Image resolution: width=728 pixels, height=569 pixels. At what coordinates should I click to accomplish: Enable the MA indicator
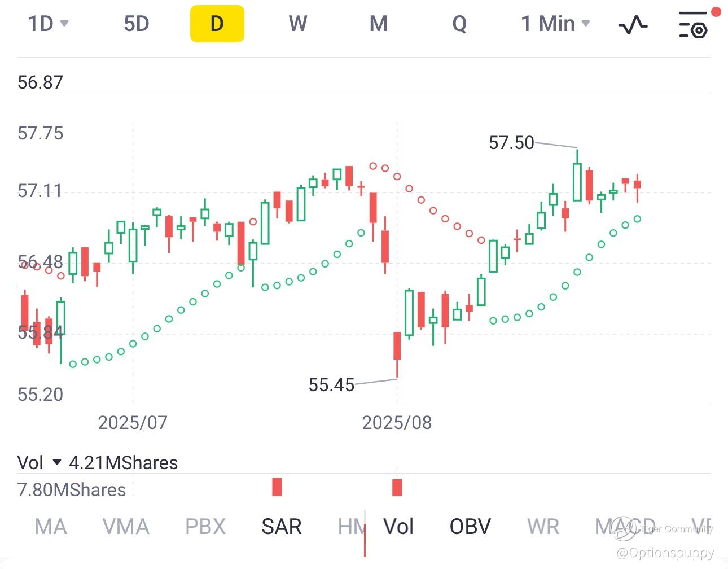[x=50, y=527]
